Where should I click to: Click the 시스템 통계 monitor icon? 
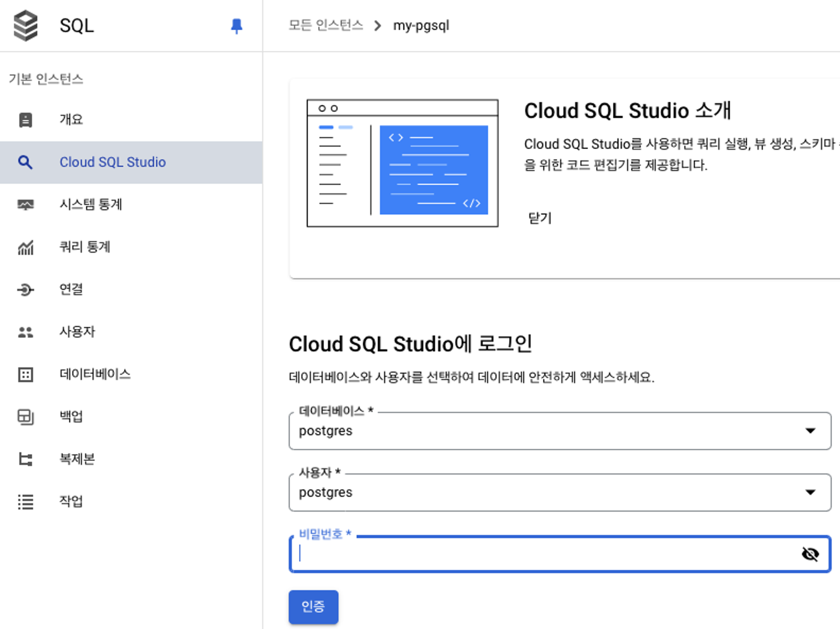point(26,205)
